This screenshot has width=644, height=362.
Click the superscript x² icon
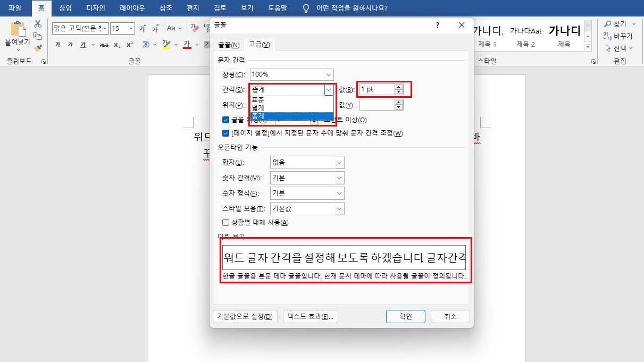pyautogui.click(x=129, y=44)
